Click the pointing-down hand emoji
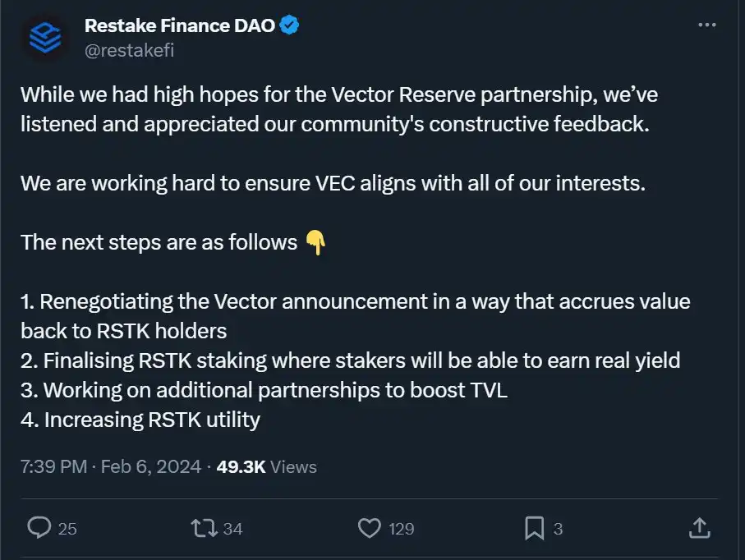Image resolution: width=745 pixels, height=560 pixels. click(x=315, y=242)
